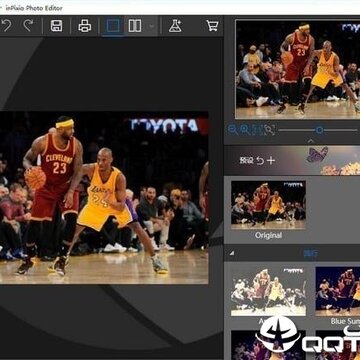Image resolution: width=360 pixels, height=360 pixels.
Task: Print the current photo
Action: [x=85, y=26]
